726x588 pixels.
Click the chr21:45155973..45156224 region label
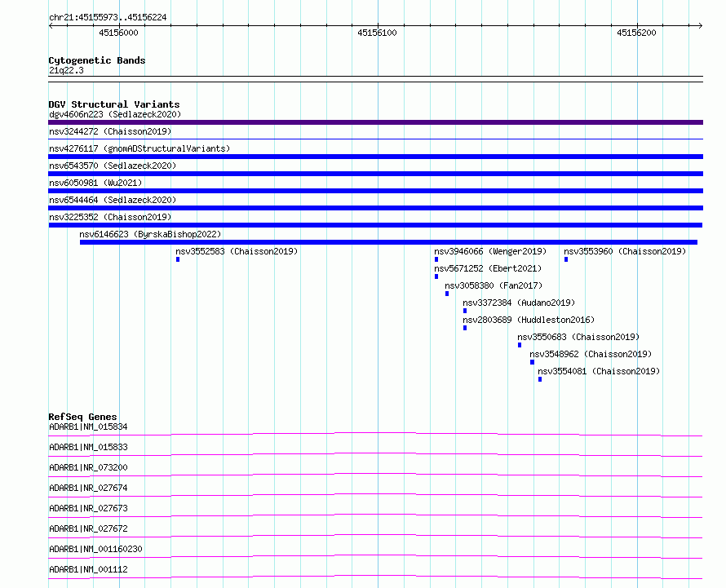click(x=108, y=17)
